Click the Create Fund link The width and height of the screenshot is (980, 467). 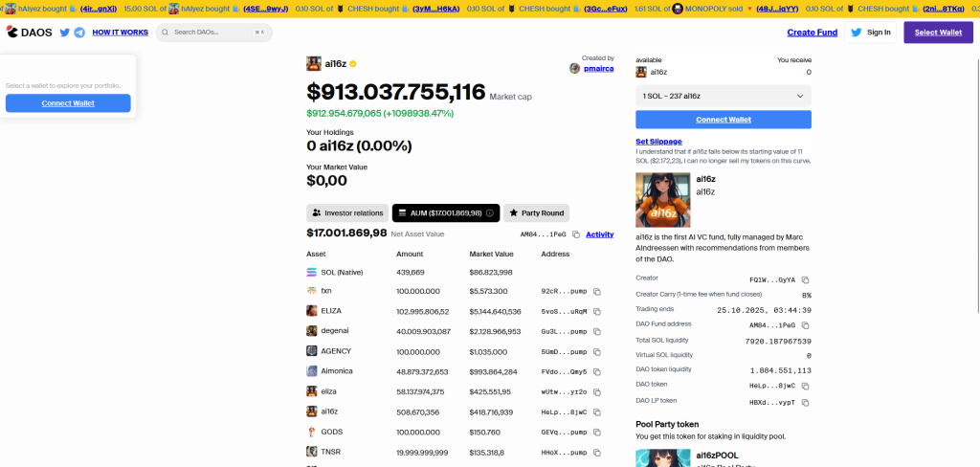coord(812,33)
